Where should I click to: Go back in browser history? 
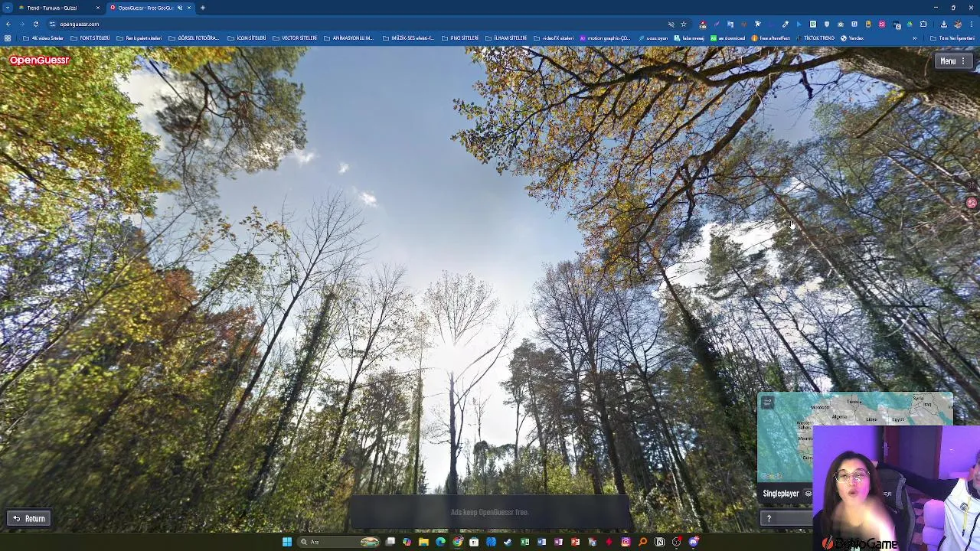(8, 24)
